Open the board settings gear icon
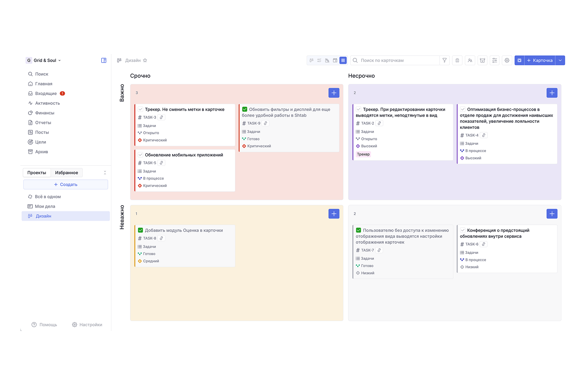The image size is (588, 385). (507, 61)
